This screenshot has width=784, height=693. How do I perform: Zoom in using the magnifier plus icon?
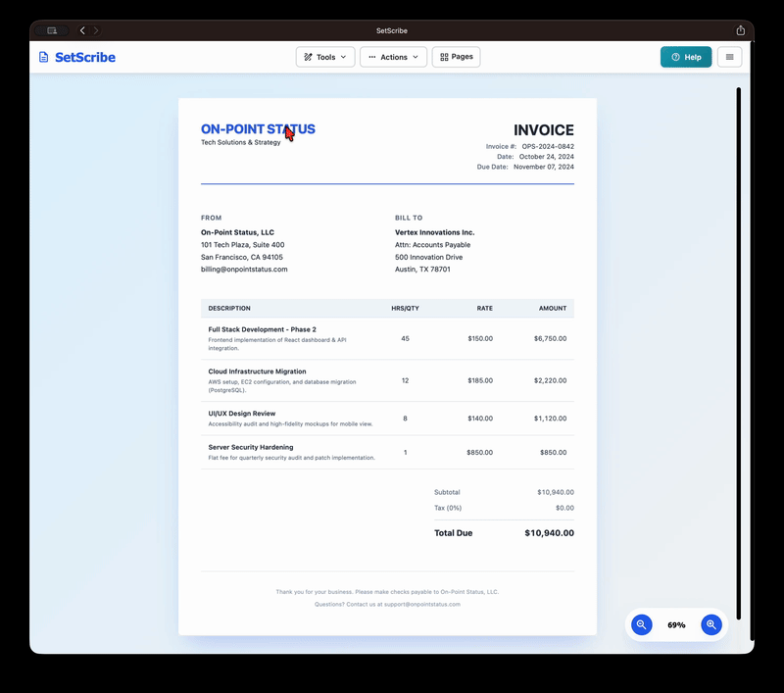(x=711, y=624)
